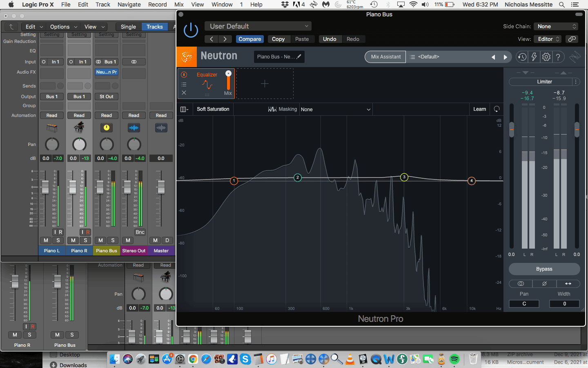Mute the Piano L channel
Screen dimensions: 588x368
click(46, 240)
